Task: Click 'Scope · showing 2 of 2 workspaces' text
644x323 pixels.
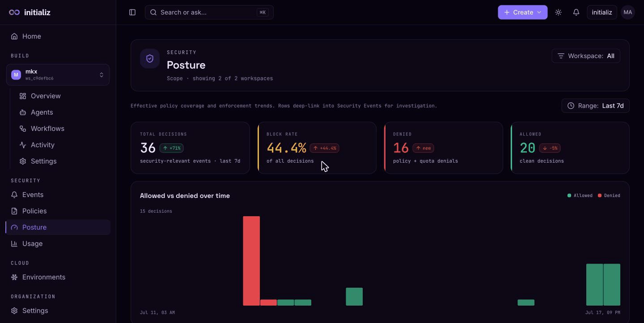Action: tap(220, 79)
